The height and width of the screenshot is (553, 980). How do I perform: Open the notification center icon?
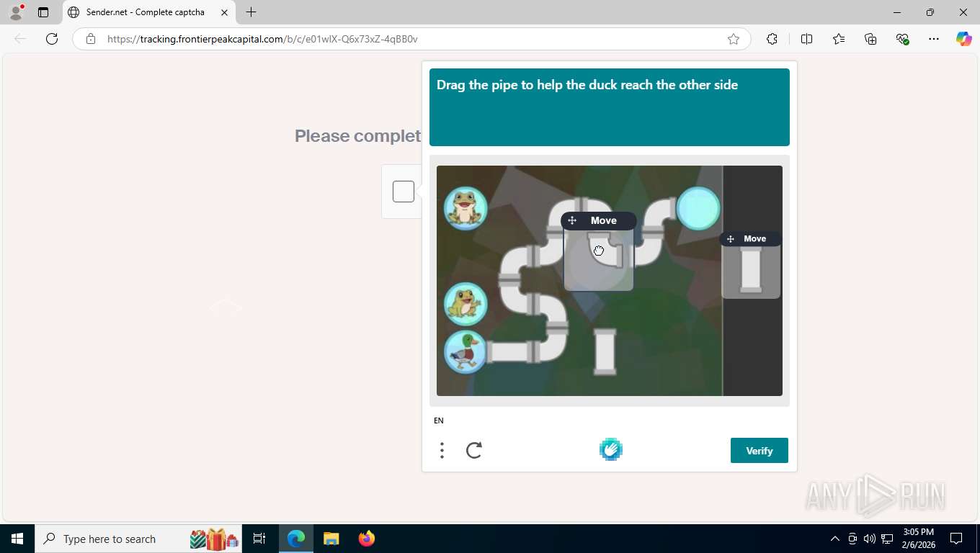[956, 539]
